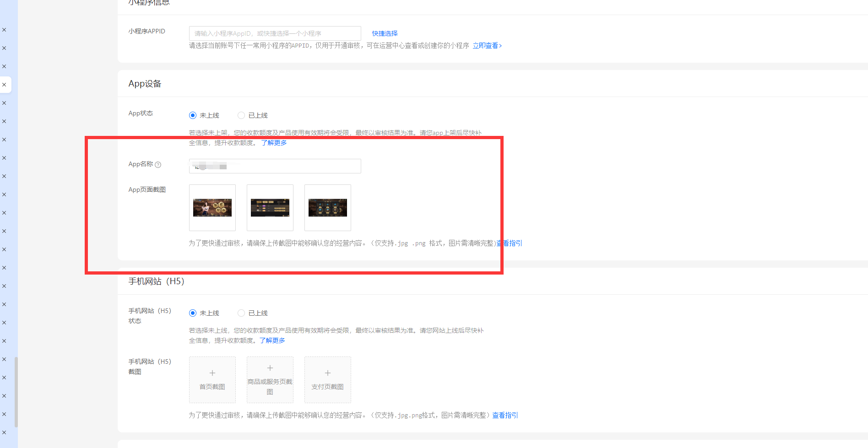868x448 pixels.
Task: Open 了解更多 link in 手机网站 section
Action: point(272,340)
